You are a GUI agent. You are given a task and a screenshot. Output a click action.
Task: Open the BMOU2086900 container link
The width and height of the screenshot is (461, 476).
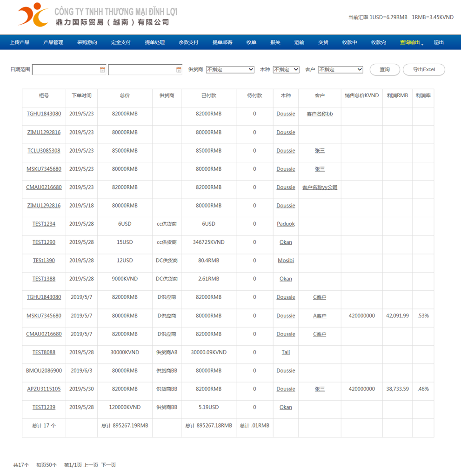click(x=44, y=371)
